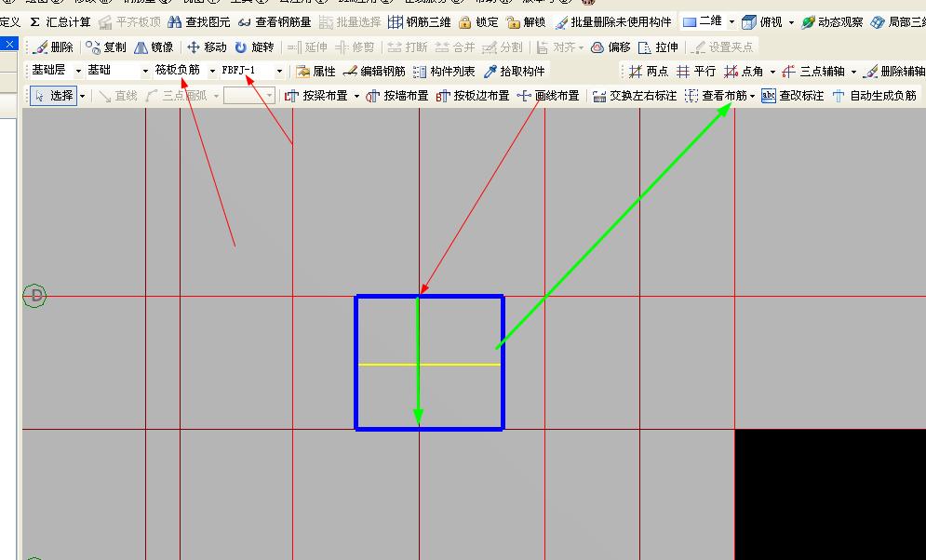Click 自动生成负筋 auto-generate rebar
The width and height of the screenshot is (926, 560).
(875, 96)
